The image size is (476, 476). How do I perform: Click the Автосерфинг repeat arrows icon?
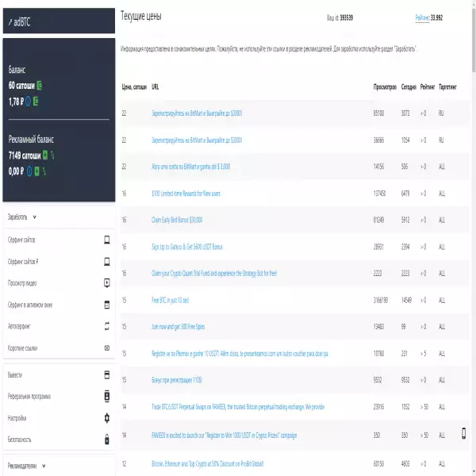tap(106, 326)
